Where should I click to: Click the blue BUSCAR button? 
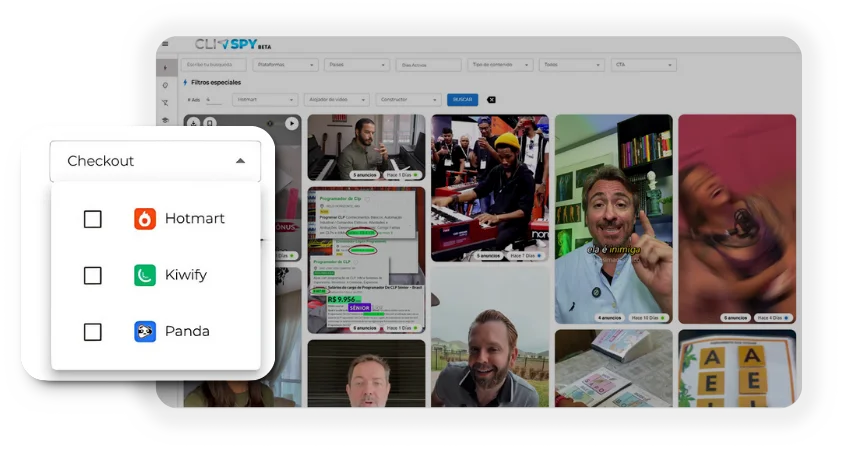(462, 100)
